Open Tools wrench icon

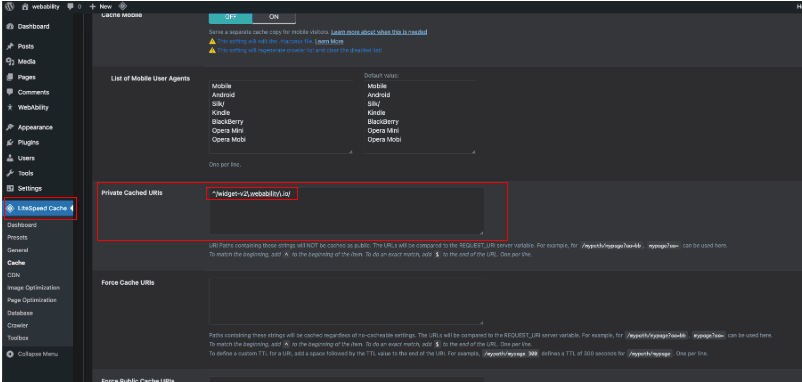click(x=10, y=173)
